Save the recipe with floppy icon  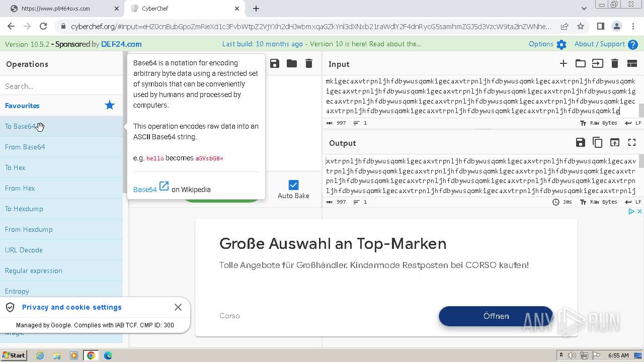(275, 63)
